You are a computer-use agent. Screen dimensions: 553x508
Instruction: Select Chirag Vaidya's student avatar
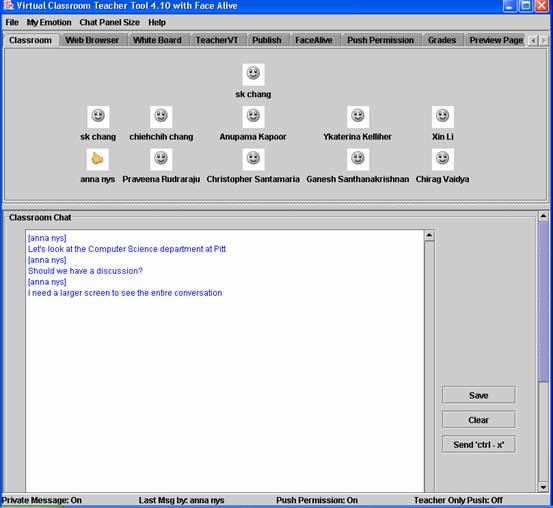pos(443,159)
